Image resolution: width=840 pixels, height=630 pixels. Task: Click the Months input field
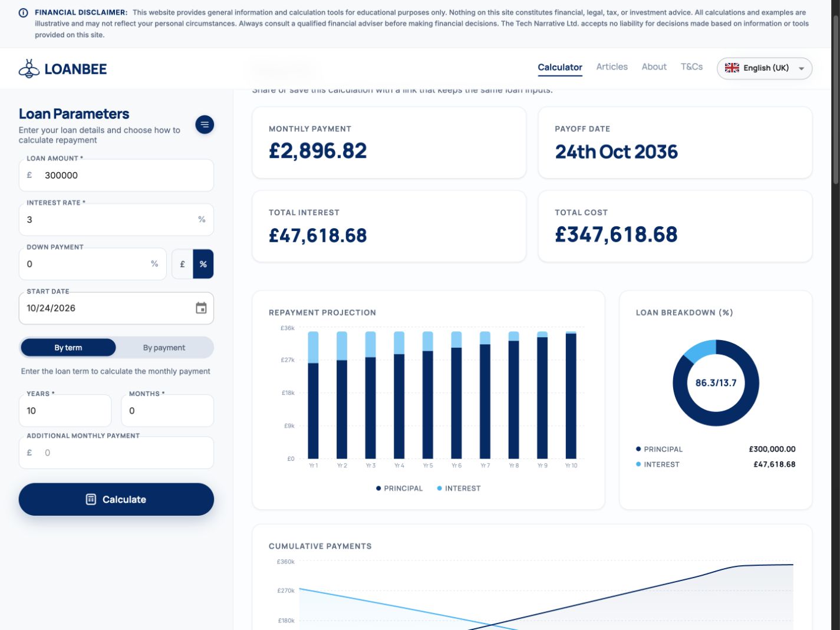pos(167,411)
